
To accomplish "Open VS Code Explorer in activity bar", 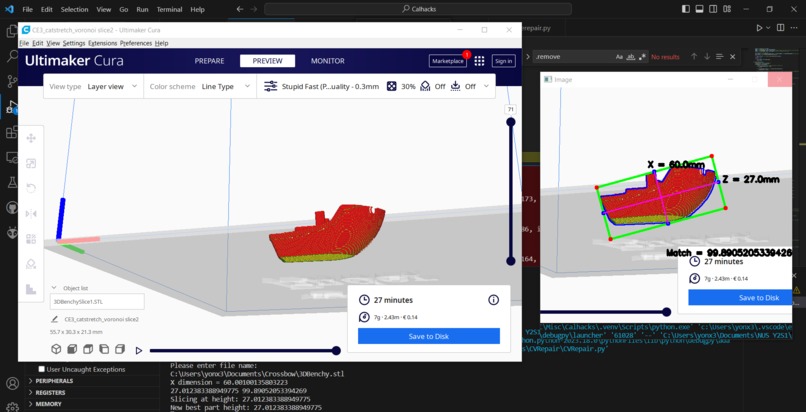I will 11,32.
